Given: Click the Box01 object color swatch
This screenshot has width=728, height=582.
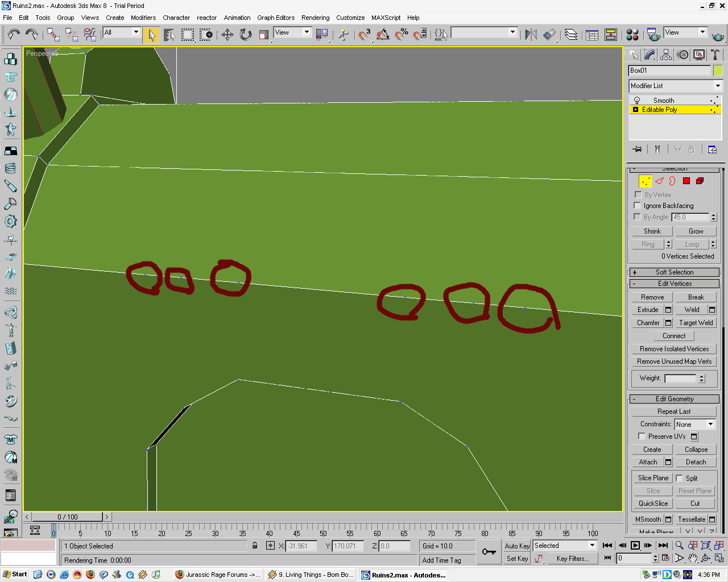Looking at the screenshot, I should (x=718, y=70).
